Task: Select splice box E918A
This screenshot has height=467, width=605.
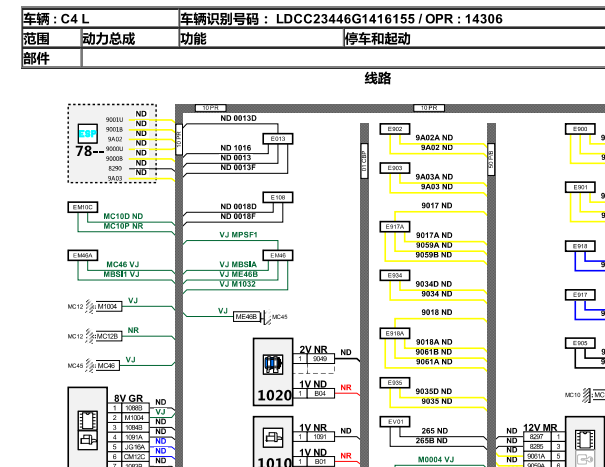Action: pyautogui.click(x=395, y=333)
